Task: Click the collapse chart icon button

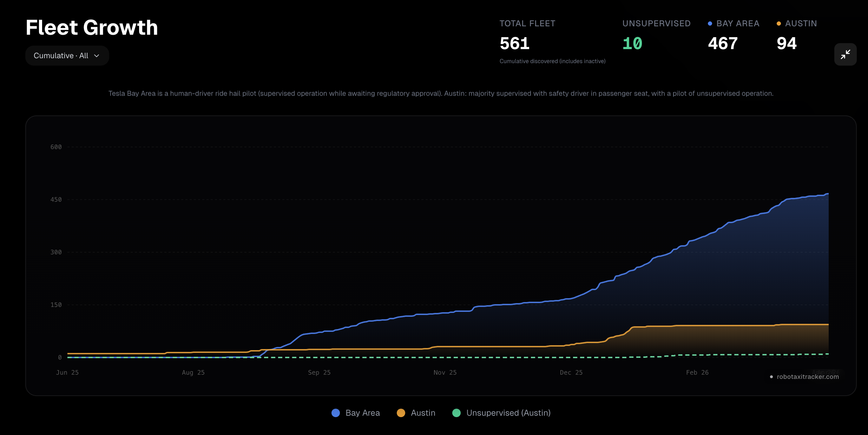Action: pos(845,54)
